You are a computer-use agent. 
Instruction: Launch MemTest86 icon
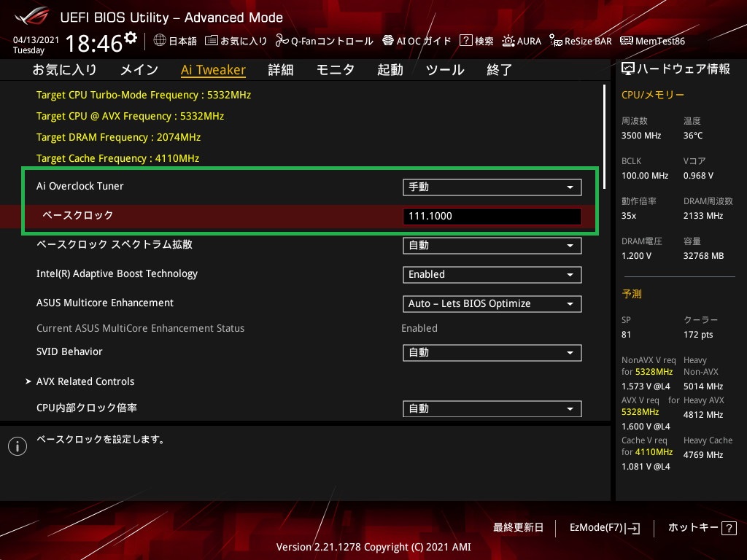pyautogui.click(x=627, y=41)
